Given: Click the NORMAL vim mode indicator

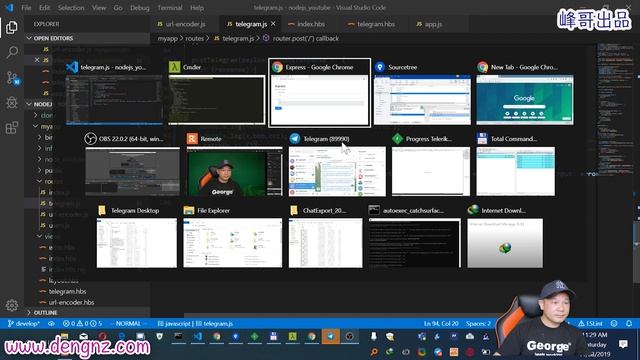Looking at the screenshot, I should click(x=128, y=324).
